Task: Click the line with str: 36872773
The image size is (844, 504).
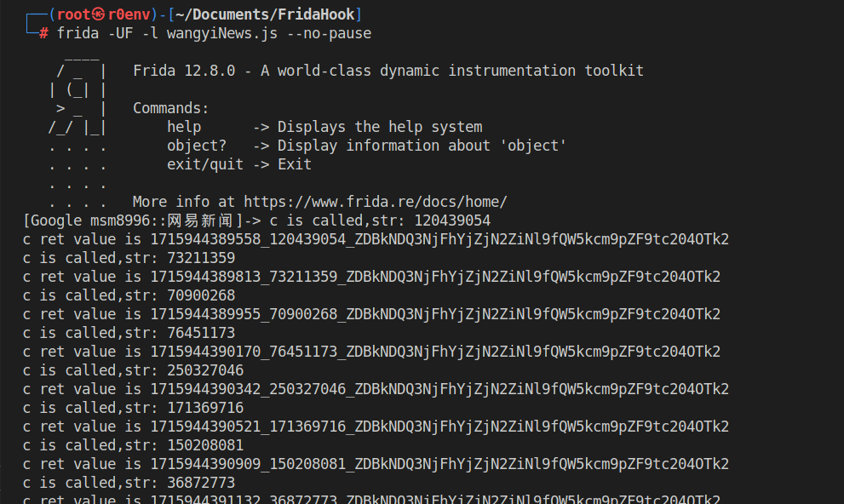Action: (129, 483)
